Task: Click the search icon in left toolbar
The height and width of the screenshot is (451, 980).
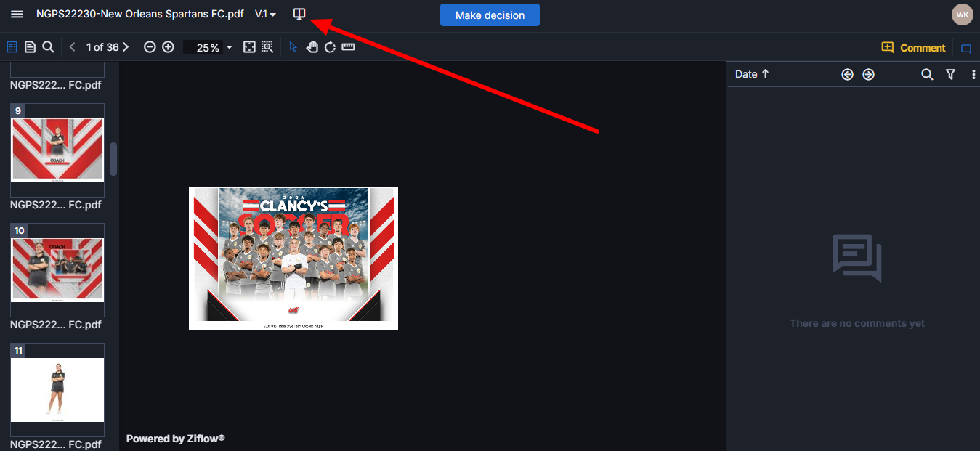Action: pyautogui.click(x=48, y=47)
